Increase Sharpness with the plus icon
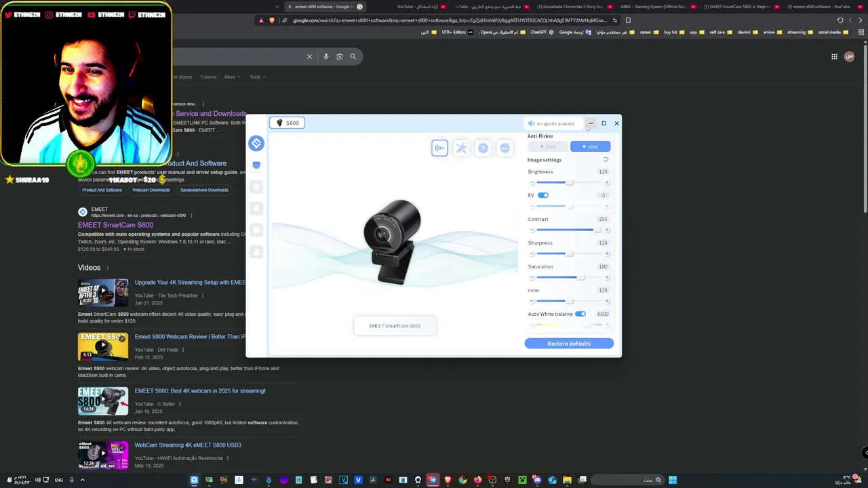Screen dimensions: 868x488 pos(607,254)
